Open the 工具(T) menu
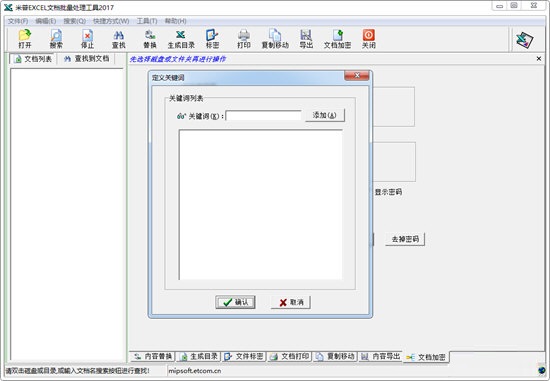This screenshot has width=550, height=381. tap(147, 21)
